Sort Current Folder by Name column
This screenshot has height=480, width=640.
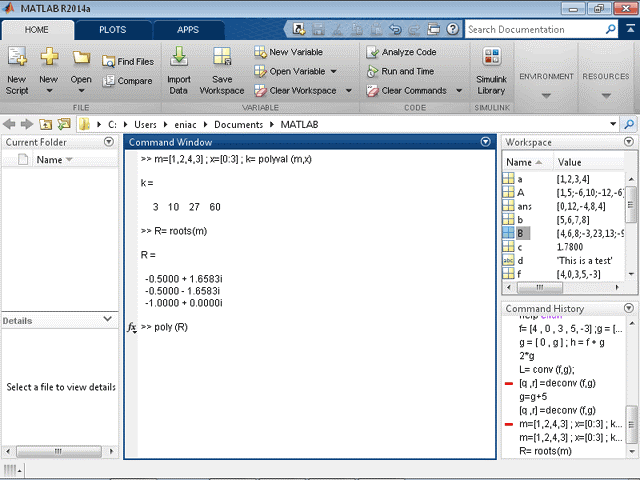pos(54,160)
